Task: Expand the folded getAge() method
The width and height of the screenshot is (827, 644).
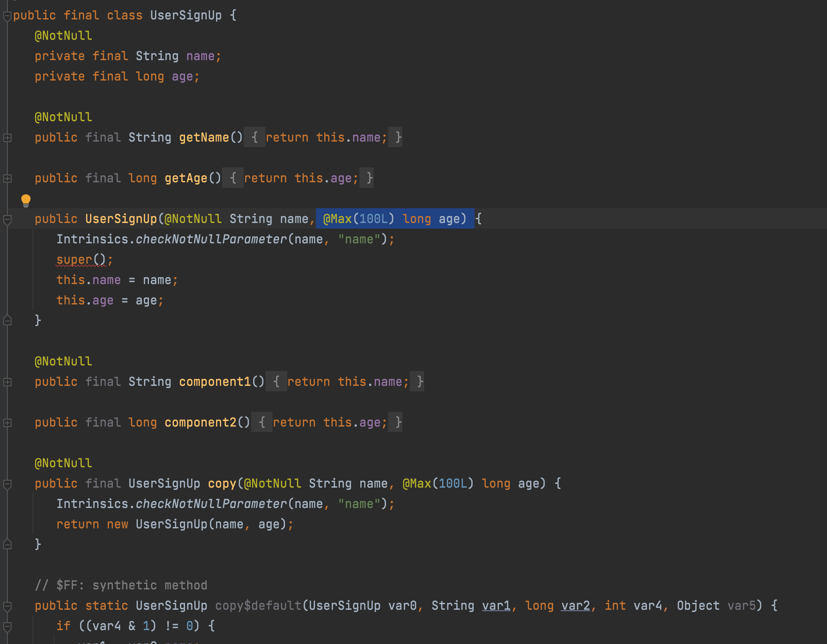Action: pyautogui.click(x=7, y=179)
